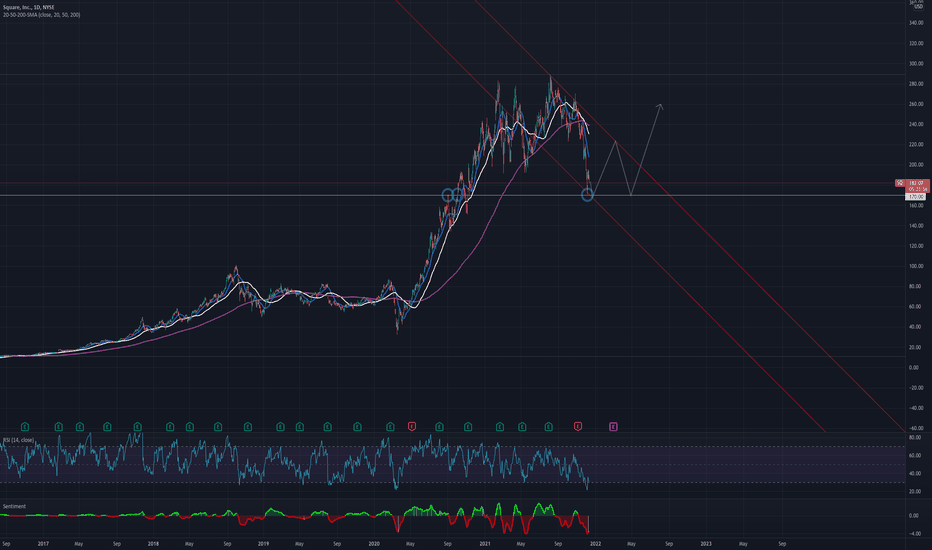Click the 80.00 RSI scale label
Viewport: 932px width, 550px height.
click(915, 438)
